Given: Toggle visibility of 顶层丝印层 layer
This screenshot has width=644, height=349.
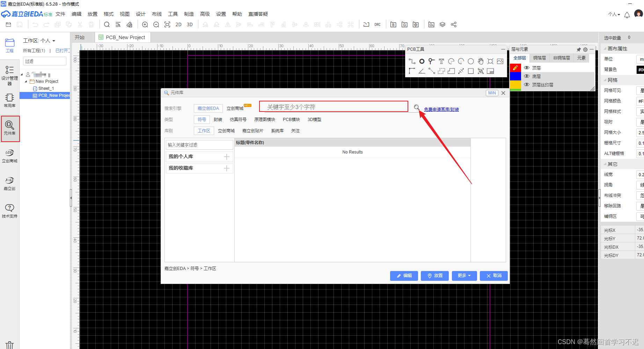Looking at the screenshot, I should (x=527, y=85).
